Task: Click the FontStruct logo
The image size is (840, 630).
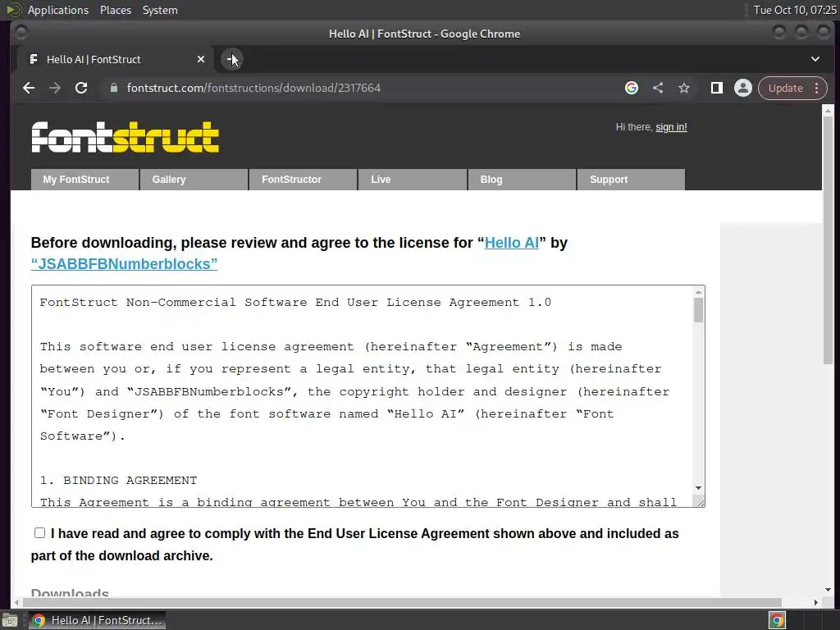Action: click(125, 137)
